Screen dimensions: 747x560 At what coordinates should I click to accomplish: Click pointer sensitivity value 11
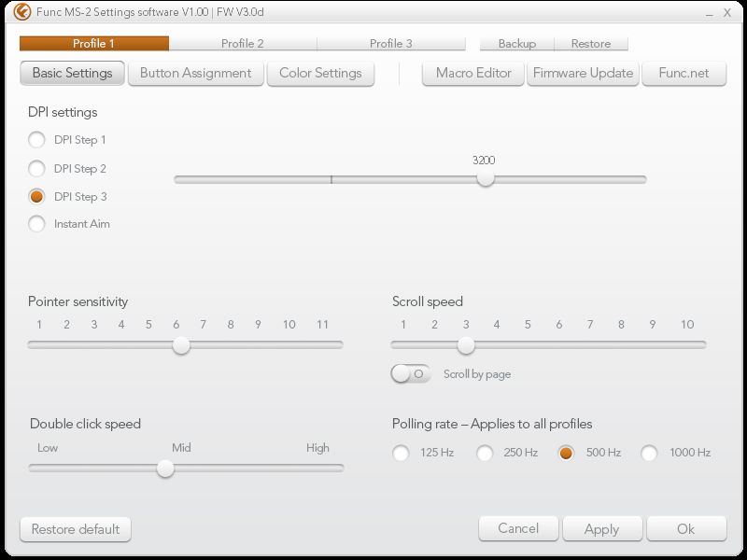point(322,325)
